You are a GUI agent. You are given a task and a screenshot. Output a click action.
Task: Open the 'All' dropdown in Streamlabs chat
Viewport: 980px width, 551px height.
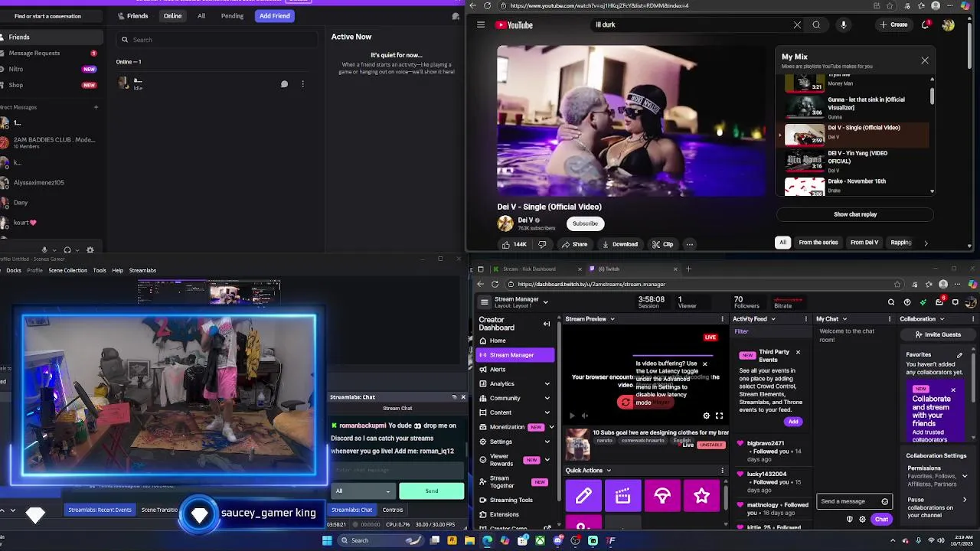363,491
